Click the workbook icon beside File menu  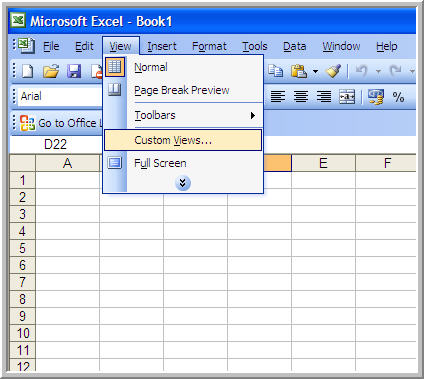(x=26, y=46)
